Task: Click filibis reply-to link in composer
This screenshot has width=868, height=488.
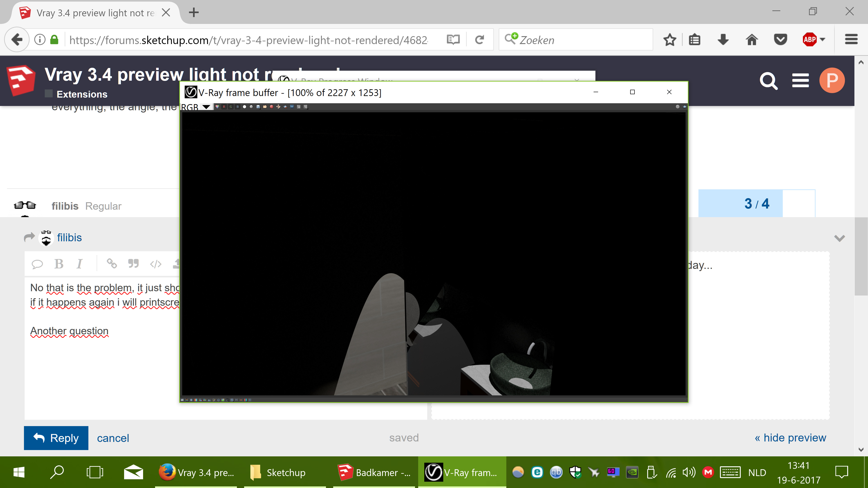Action: coord(69,237)
